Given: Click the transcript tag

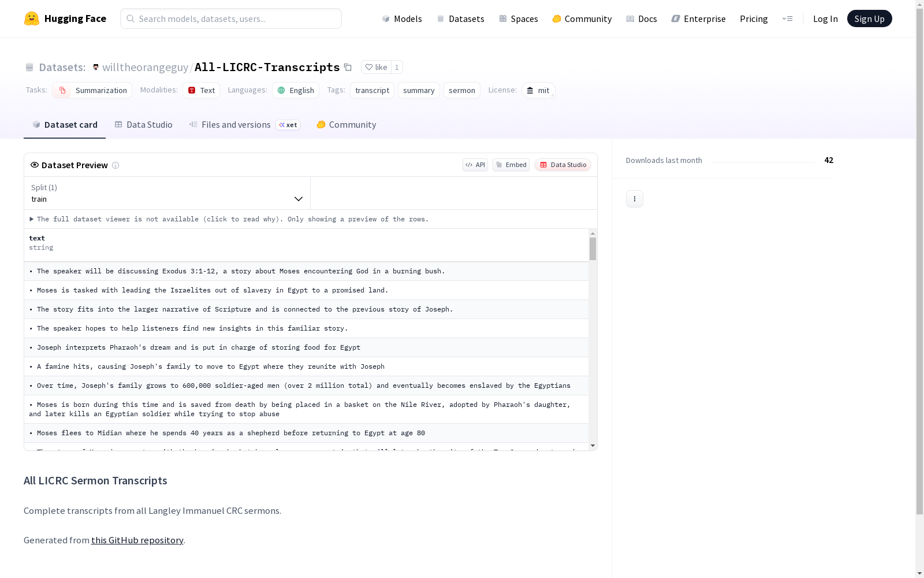Looking at the screenshot, I should point(372,90).
